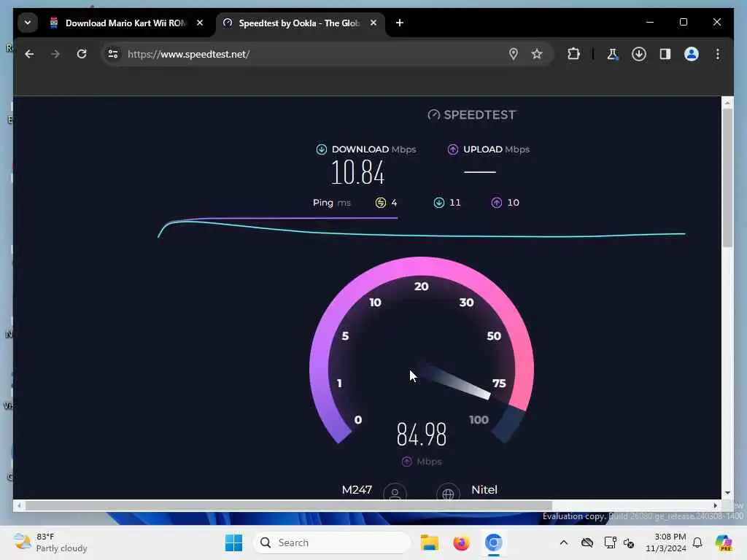
Task: Show hidden system tray icons
Action: pos(564,542)
